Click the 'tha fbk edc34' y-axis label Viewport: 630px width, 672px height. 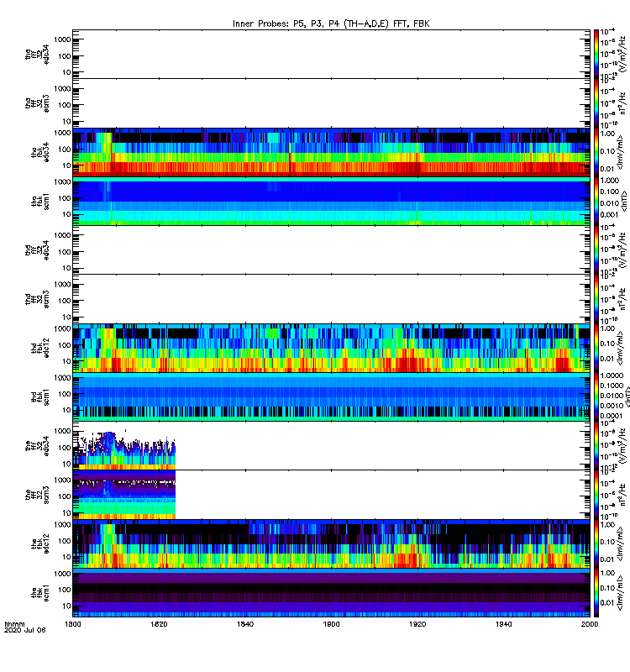point(40,152)
